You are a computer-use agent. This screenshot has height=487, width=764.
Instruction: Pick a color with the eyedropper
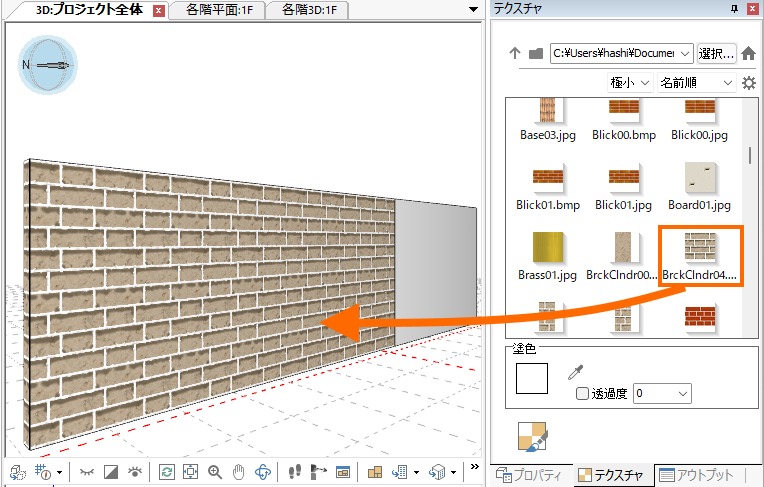pyautogui.click(x=575, y=372)
